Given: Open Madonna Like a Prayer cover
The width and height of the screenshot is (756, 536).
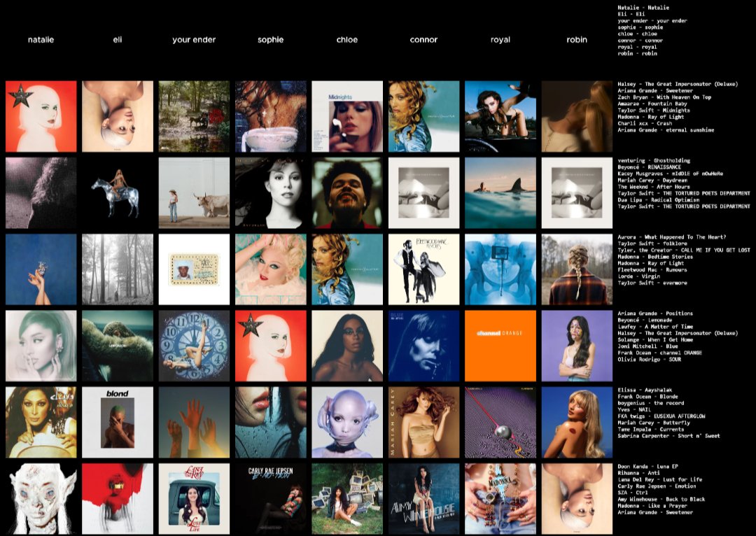Looking at the screenshot, I should click(500, 499).
